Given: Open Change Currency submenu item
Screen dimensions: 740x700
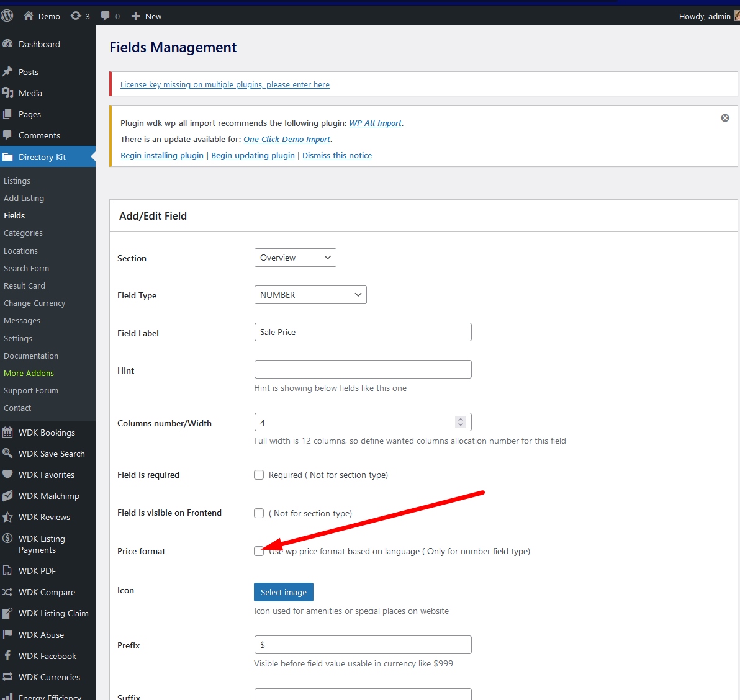Looking at the screenshot, I should tap(34, 303).
